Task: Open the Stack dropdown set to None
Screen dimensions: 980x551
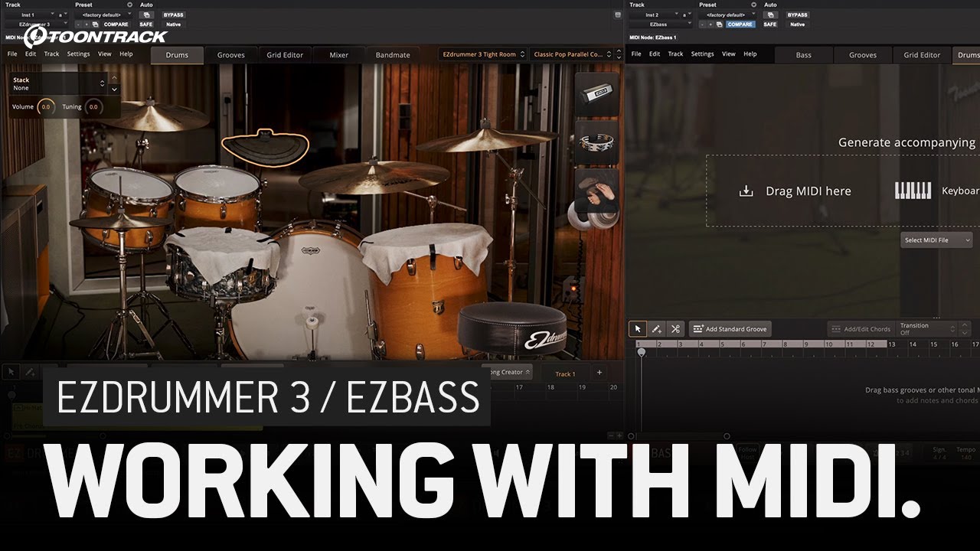Action: click(58, 83)
